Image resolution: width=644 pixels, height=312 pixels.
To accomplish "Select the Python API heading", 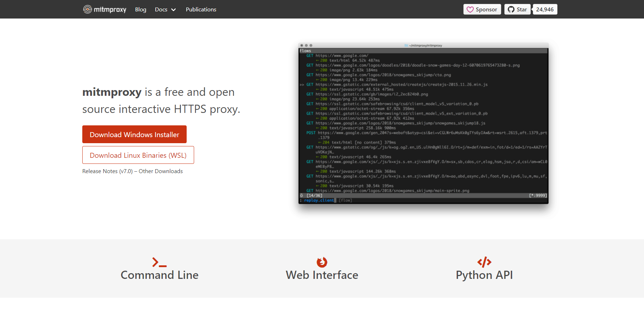I will click(x=484, y=275).
